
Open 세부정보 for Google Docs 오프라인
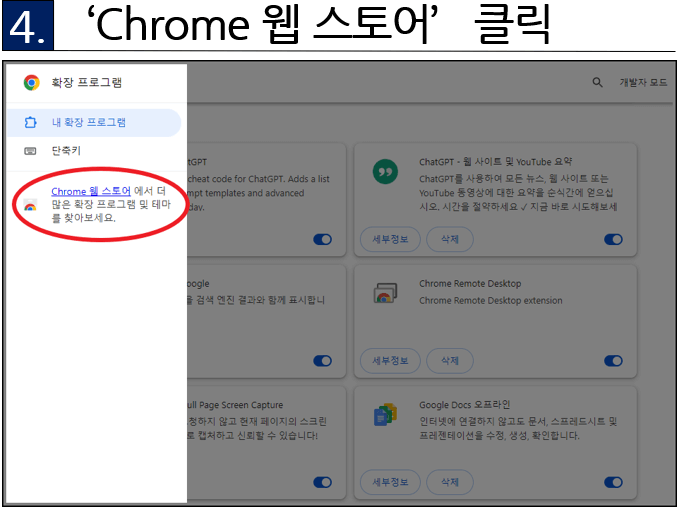point(390,482)
